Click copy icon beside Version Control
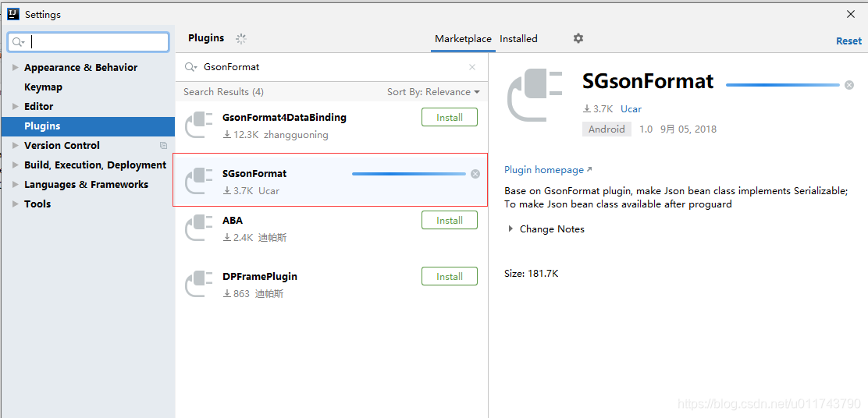This screenshot has height=418, width=868. [x=163, y=145]
